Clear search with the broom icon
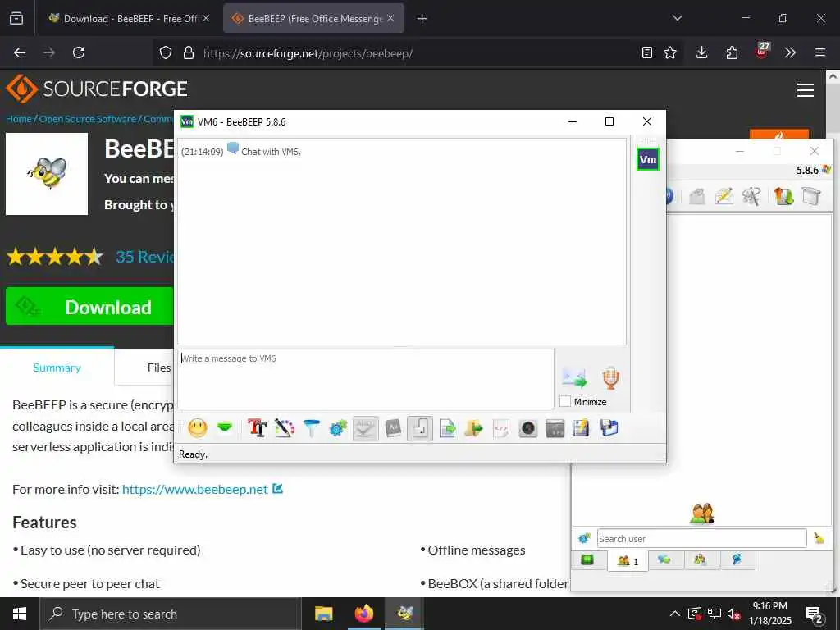The height and width of the screenshot is (630, 840). tap(819, 538)
